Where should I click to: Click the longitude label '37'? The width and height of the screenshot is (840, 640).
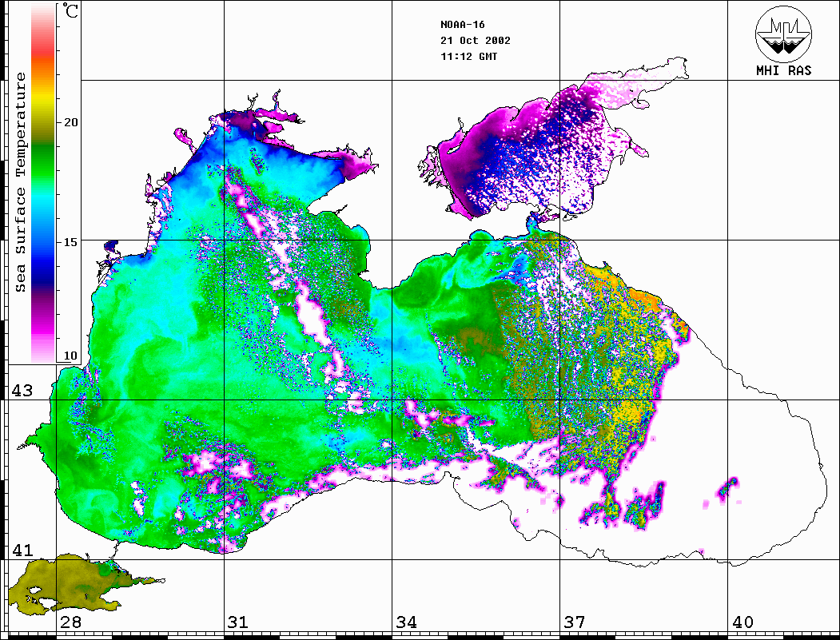coord(575,622)
